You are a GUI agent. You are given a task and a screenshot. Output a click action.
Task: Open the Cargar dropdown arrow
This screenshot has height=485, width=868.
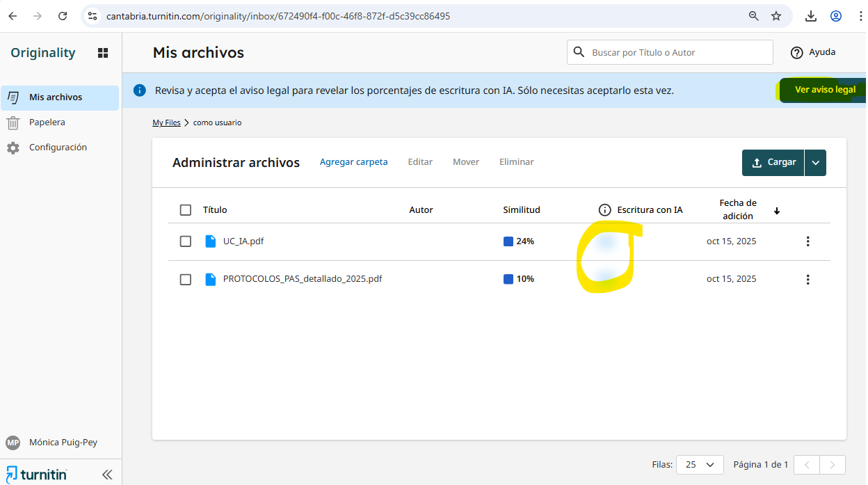[x=815, y=162]
